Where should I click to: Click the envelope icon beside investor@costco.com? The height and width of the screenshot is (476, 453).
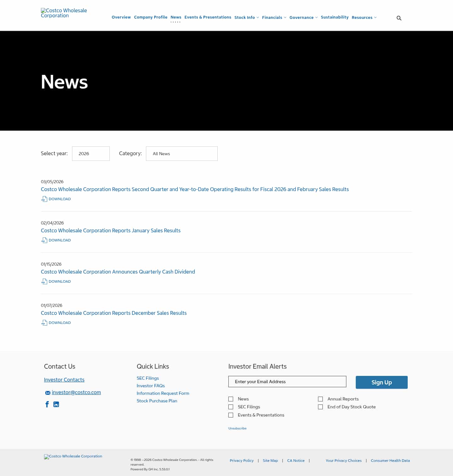pyautogui.click(x=48, y=393)
